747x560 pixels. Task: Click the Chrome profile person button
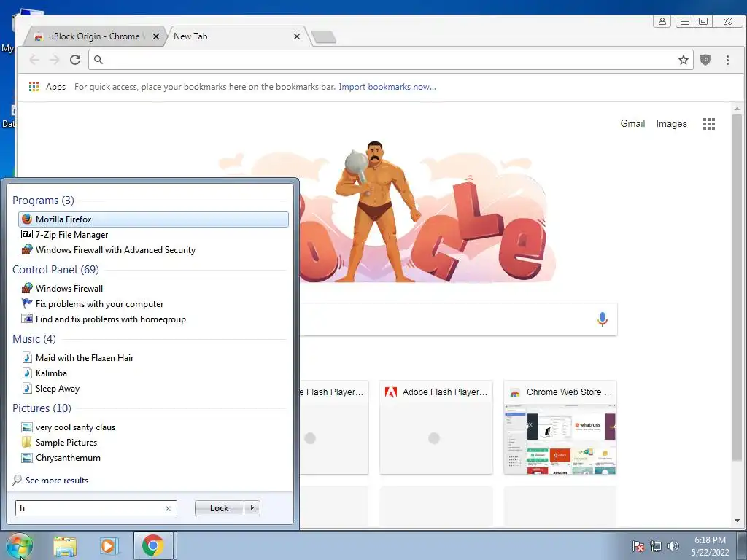662,21
